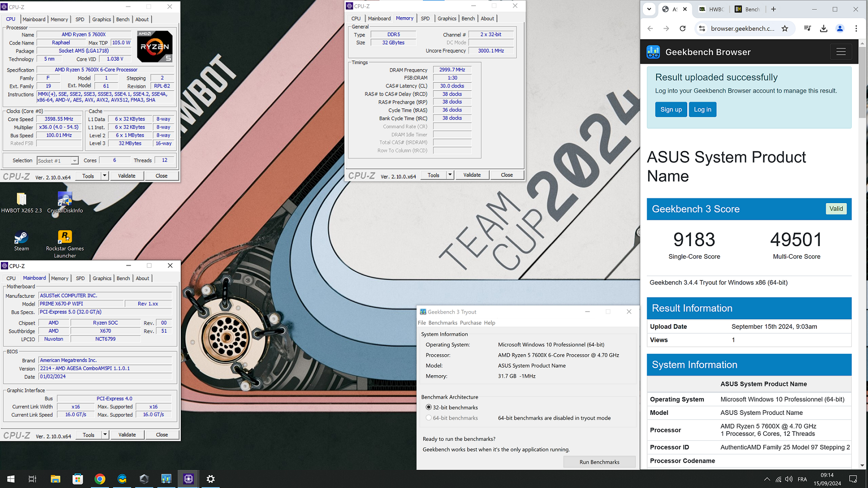The height and width of the screenshot is (488, 868).
Task: Click browser forward arrow
Action: (666, 29)
